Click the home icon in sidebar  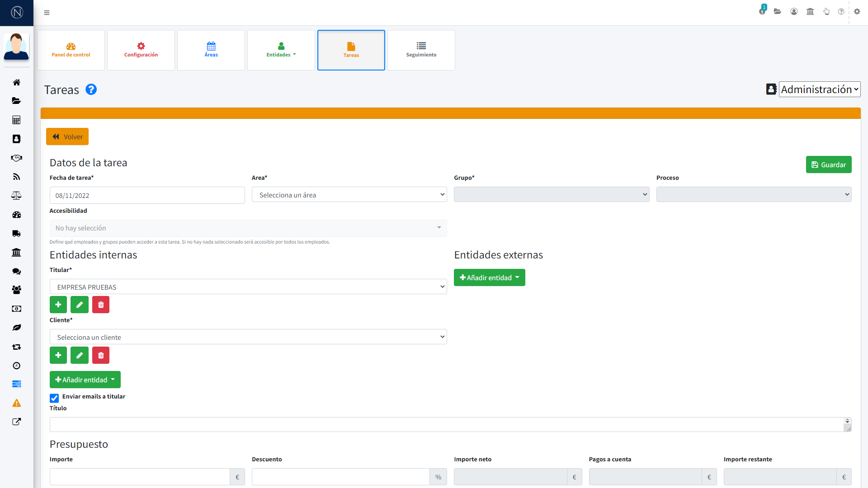tap(17, 82)
